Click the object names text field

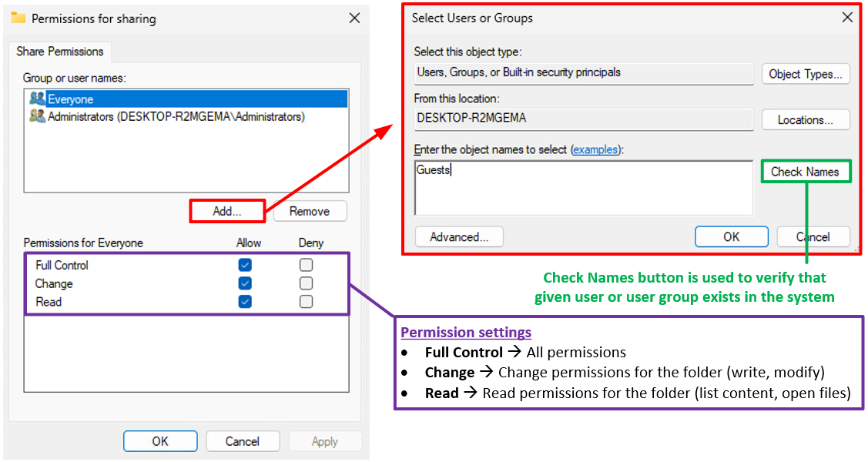(x=583, y=188)
